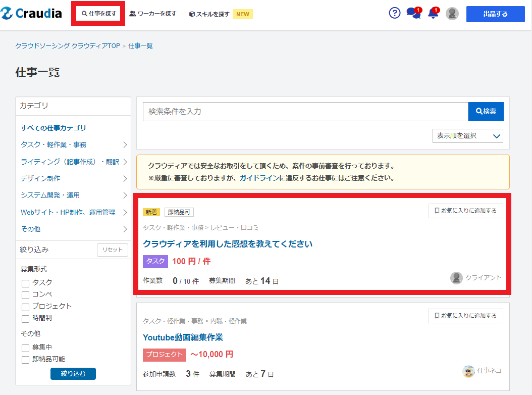
Task: Click the Craudia logo
Action: click(x=31, y=14)
